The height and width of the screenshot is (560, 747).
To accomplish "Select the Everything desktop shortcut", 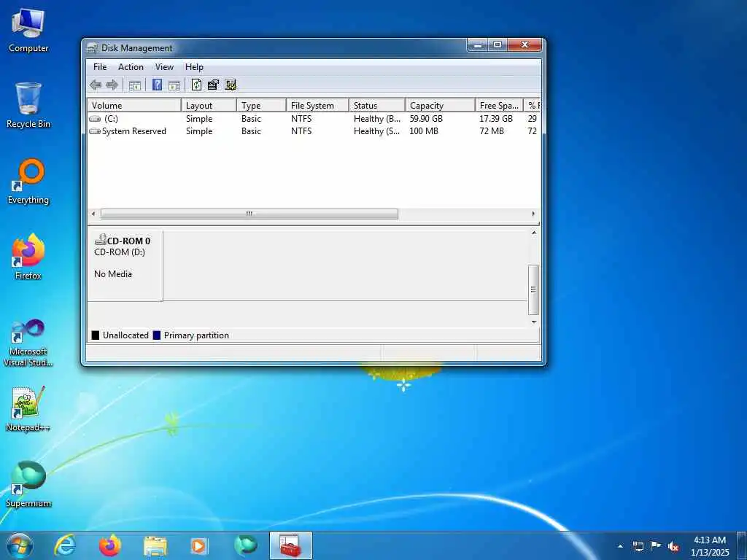I will [x=28, y=182].
